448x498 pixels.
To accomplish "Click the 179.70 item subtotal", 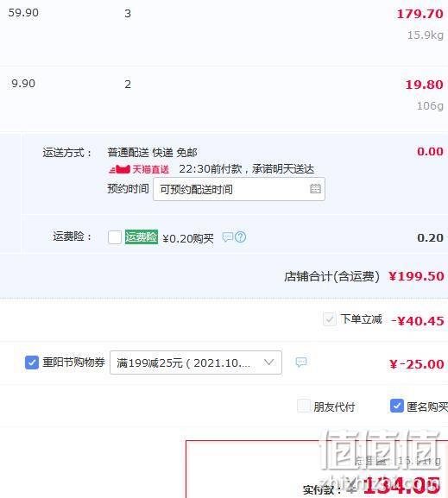I will pos(420,14).
